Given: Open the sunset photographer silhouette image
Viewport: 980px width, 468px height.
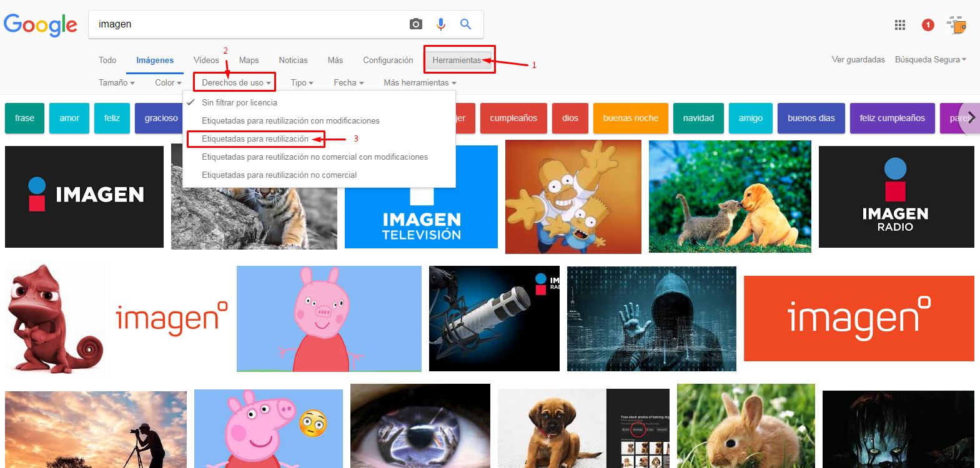Looking at the screenshot, I should (x=96, y=429).
